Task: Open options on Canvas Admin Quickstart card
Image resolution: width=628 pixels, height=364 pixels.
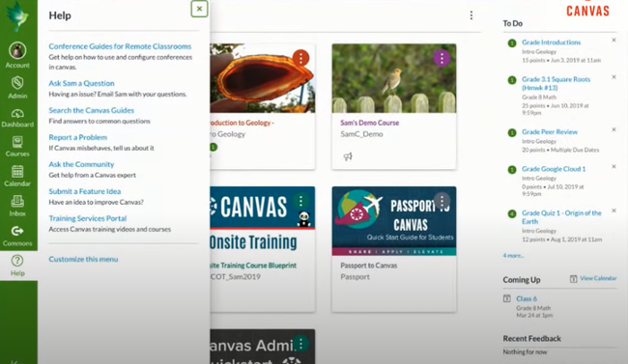Action: coord(300,344)
